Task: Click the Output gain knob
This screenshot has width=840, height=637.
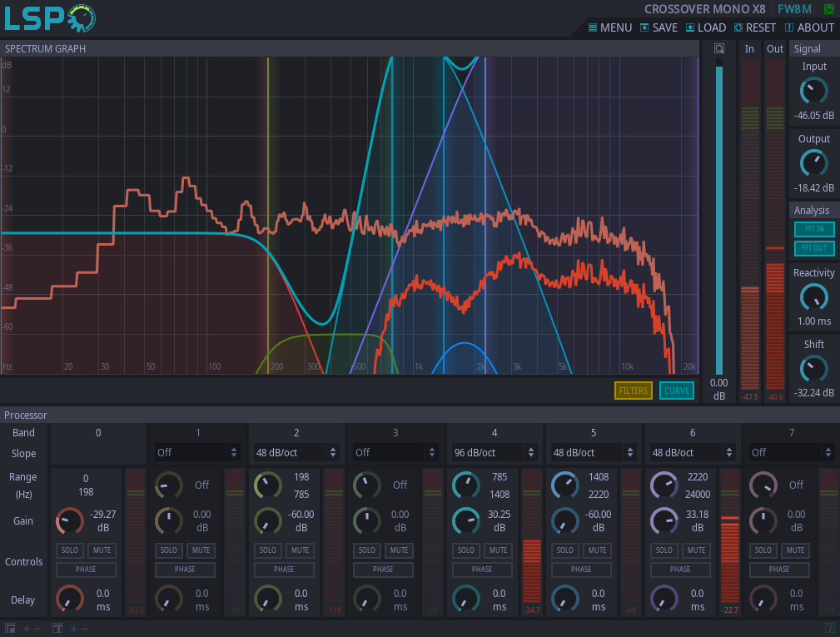Action: [x=813, y=163]
